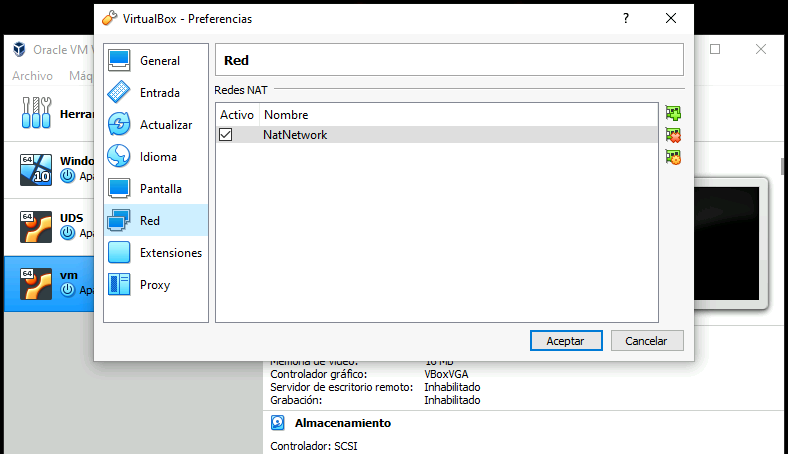
Task: Click the vertical scrollbar of Manager details pane
Action: [782, 166]
